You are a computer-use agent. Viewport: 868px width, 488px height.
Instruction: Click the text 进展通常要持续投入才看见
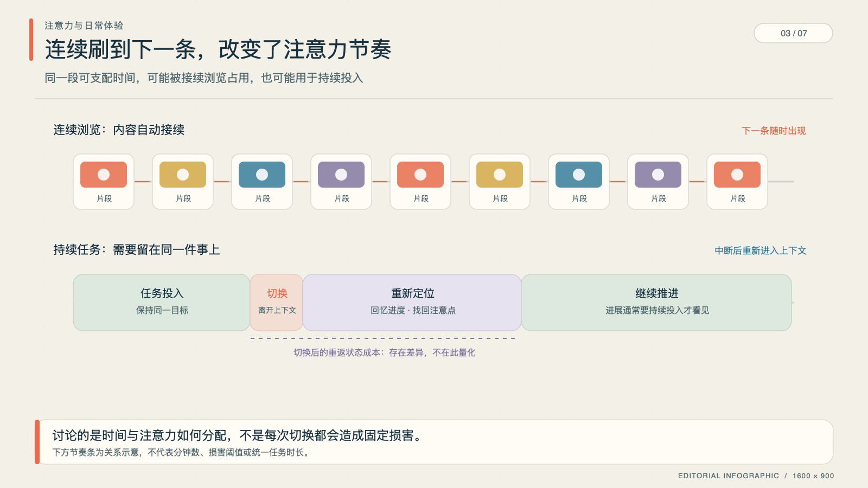click(x=657, y=310)
